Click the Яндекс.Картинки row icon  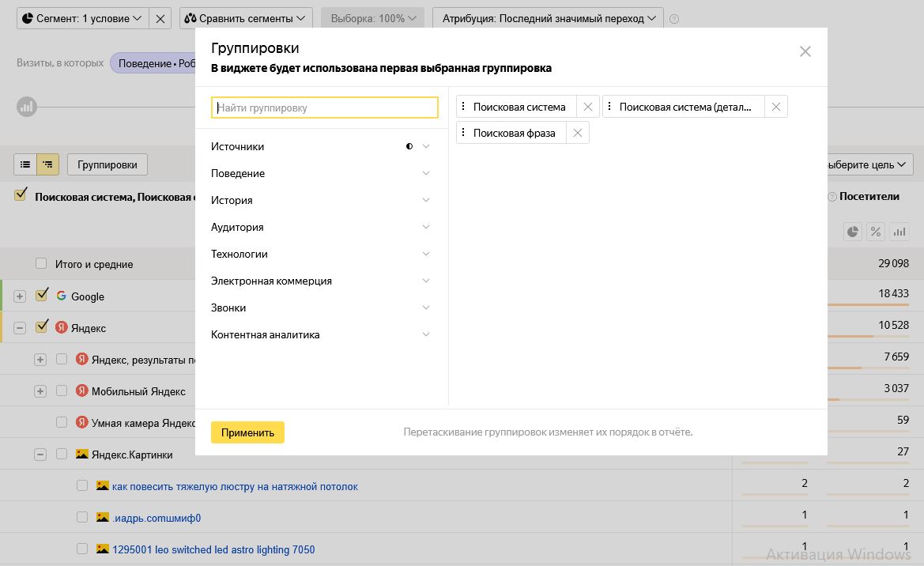pyautogui.click(x=83, y=454)
